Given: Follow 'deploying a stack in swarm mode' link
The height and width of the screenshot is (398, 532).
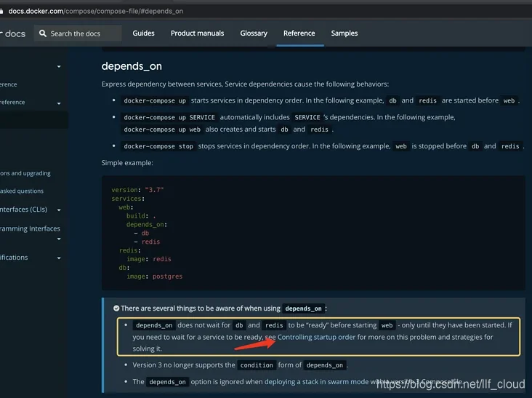Looking at the screenshot, I should 316,382.
